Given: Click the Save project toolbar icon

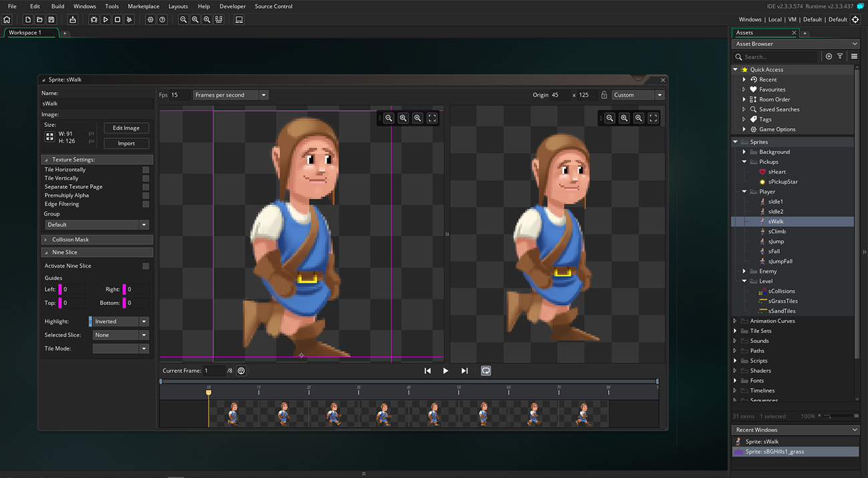Looking at the screenshot, I should (51, 20).
